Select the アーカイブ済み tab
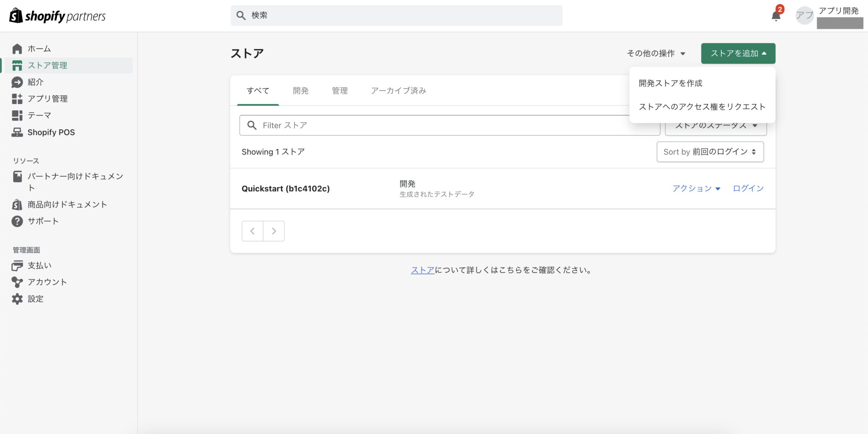This screenshot has width=868, height=434. click(x=398, y=90)
